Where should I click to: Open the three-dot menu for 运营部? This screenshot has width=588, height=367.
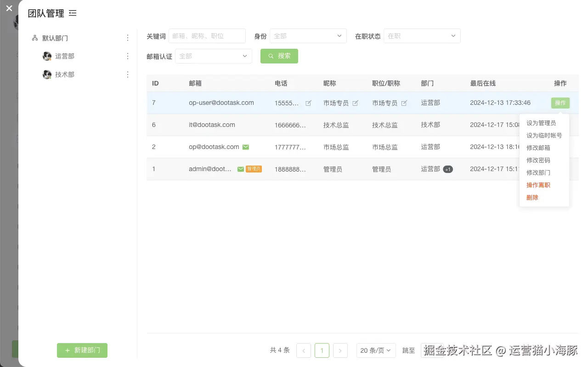coord(128,56)
